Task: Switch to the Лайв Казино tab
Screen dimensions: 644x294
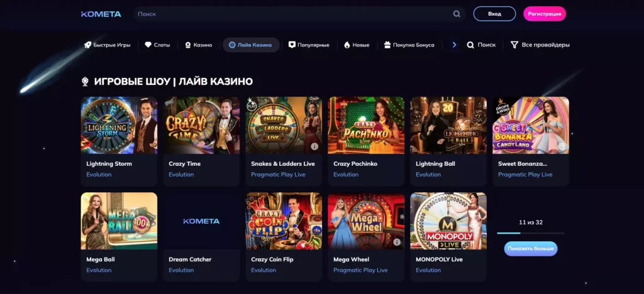Action: click(250, 45)
